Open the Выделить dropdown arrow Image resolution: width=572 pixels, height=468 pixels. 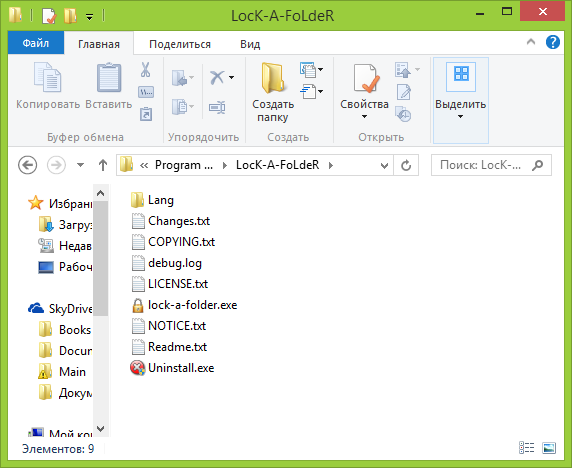(460, 116)
